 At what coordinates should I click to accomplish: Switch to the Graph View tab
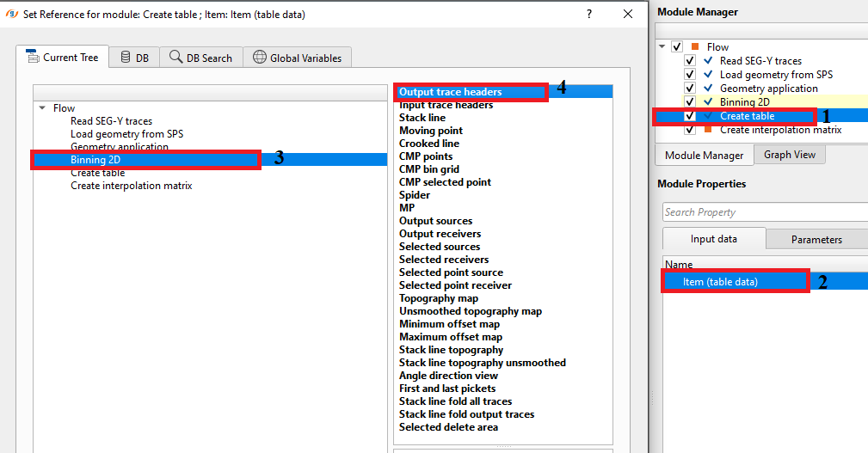pyautogui.click(x=790, y=155)
